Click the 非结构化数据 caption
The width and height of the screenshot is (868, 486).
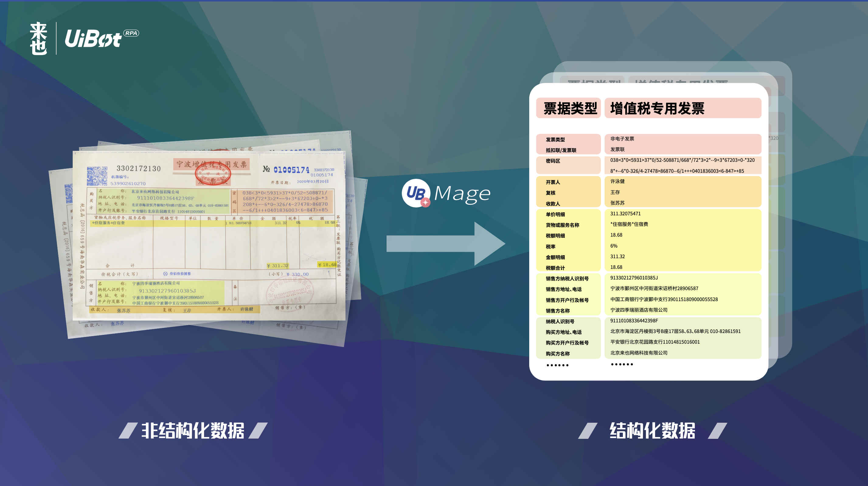tap(193, 430)
